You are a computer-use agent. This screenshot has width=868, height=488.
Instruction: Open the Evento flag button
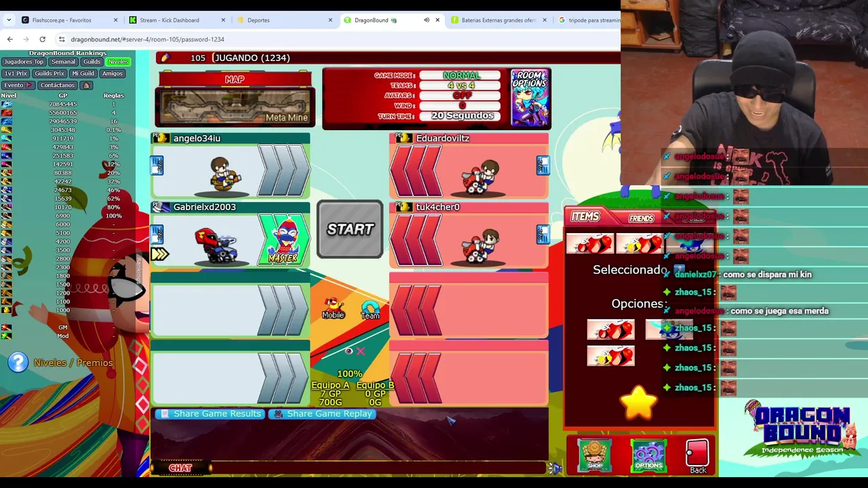pos(17,85)
